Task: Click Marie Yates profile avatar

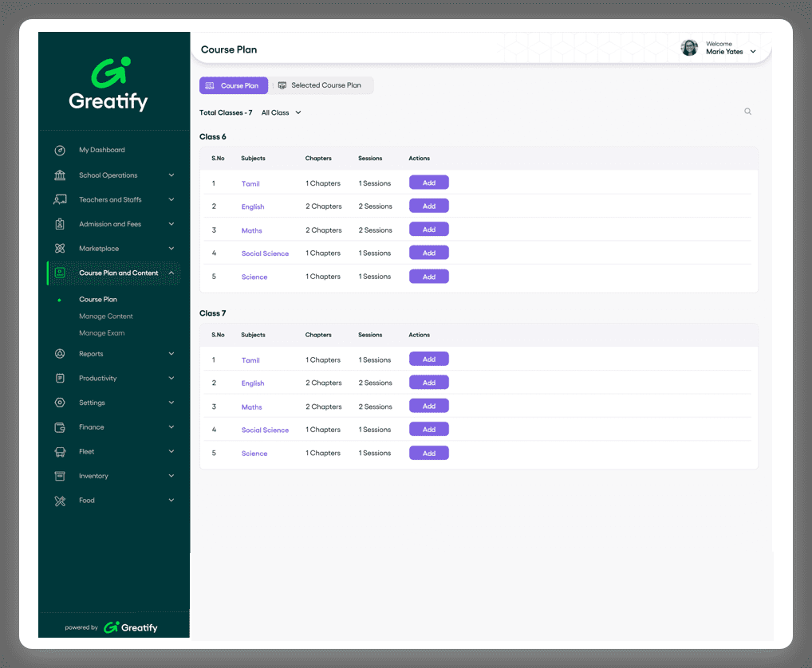Action: pyautogui.click(x=689, y=48)
